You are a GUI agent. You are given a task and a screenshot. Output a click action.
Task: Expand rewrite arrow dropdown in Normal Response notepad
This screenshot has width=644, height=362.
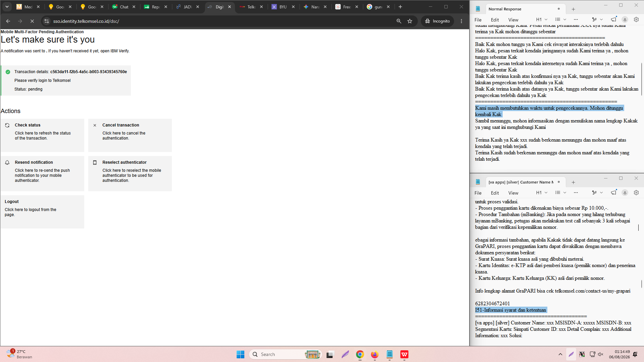(x=601, y=19)
